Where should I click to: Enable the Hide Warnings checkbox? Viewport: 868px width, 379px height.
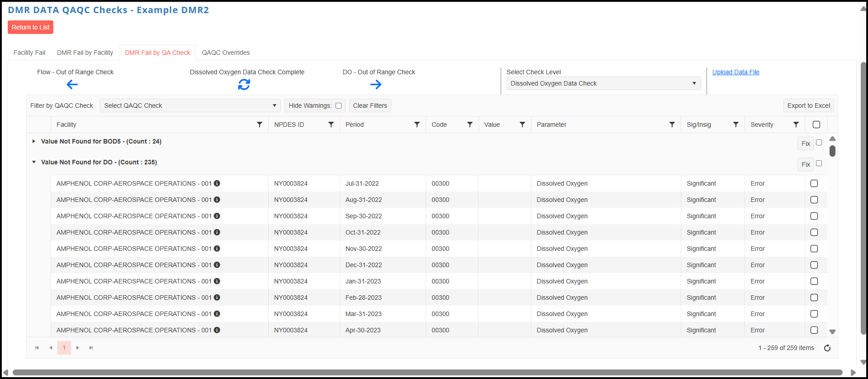coord(338,106)
